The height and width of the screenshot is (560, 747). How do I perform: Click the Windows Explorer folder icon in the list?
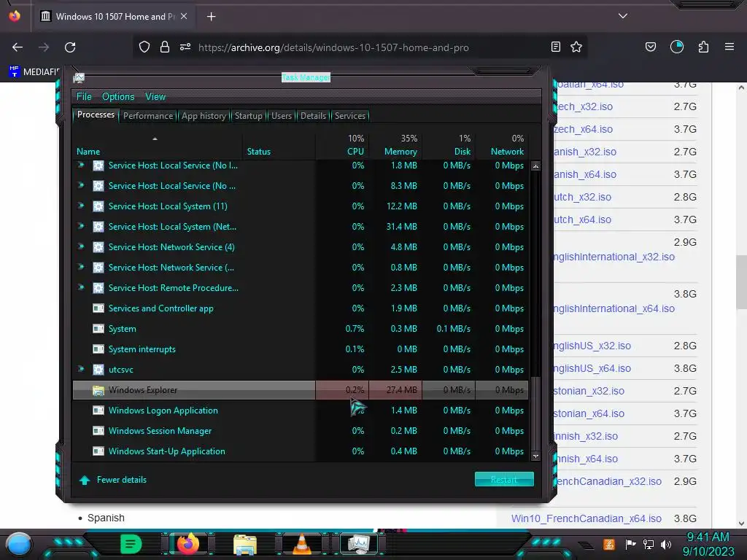point(98,390)
